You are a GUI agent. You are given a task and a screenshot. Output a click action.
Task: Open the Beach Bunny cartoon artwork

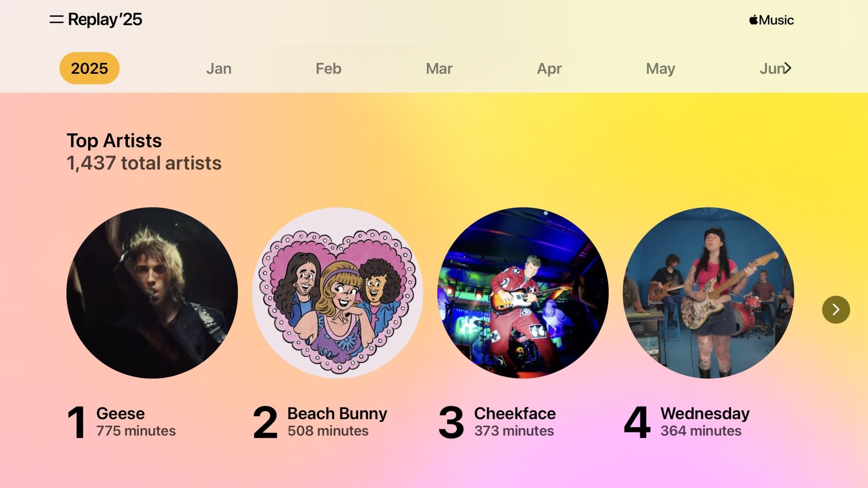pyautogui.click(x=338, y=293)
